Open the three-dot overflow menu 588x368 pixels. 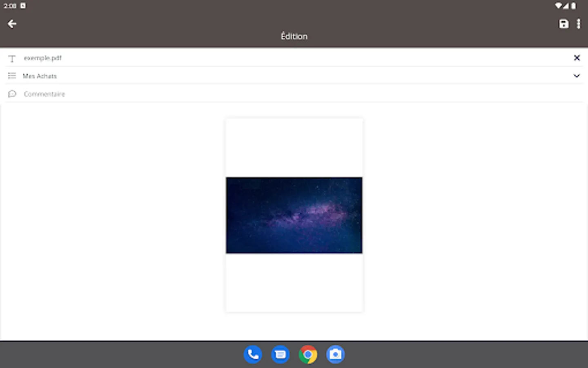578,24
